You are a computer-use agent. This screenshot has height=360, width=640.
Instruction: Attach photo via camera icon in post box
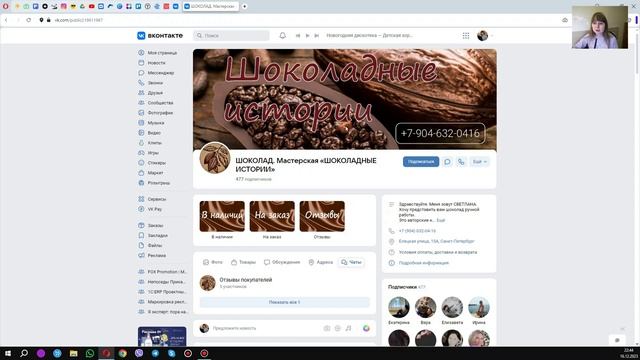tap(327, 328)
